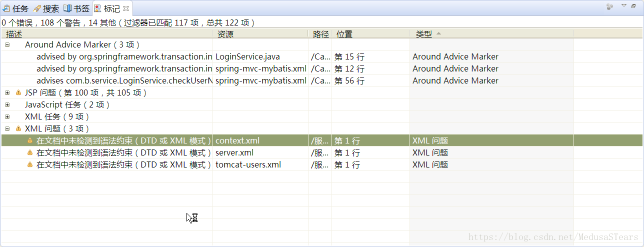
Task: Collapse the XML 问题 group
Action: pos(7,128)
